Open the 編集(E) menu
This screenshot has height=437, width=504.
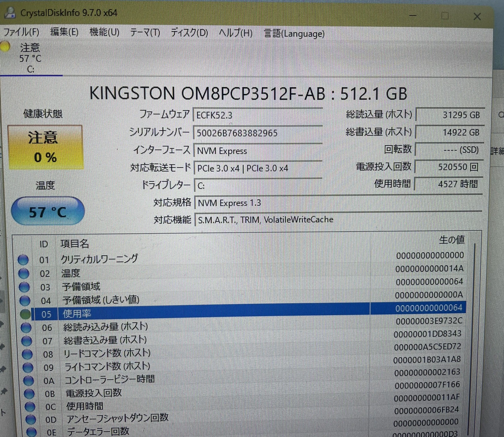click(65, 32)
